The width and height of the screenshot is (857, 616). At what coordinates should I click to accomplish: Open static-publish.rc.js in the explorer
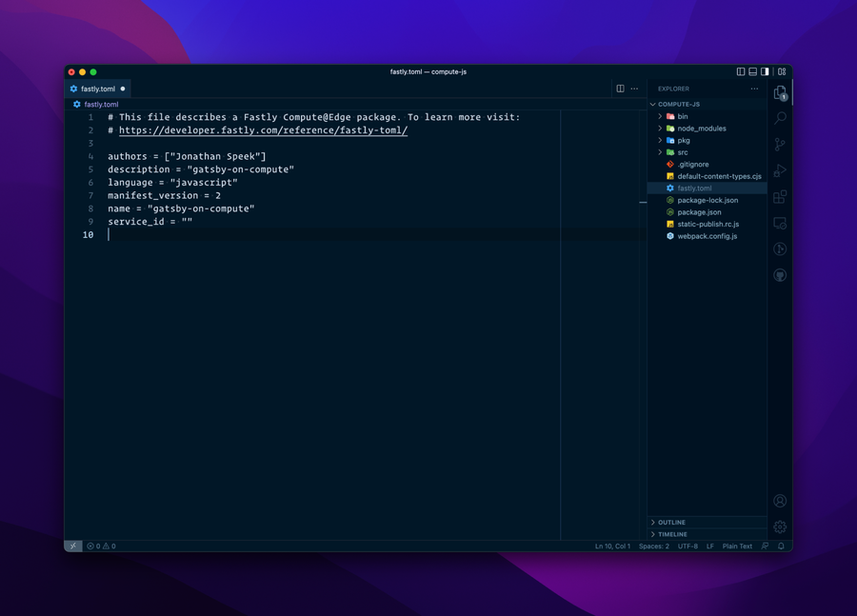click(708, 224)
